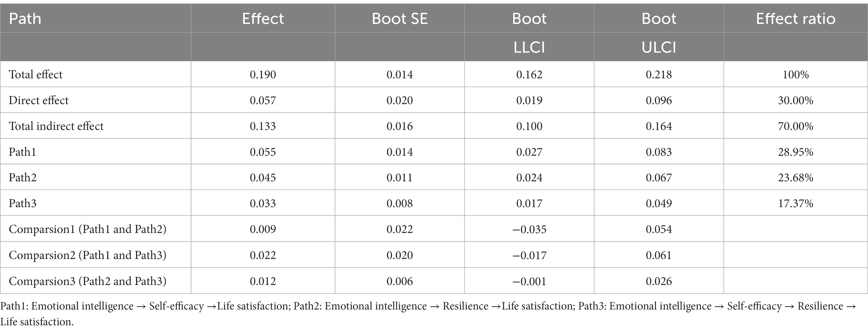Click the Total indirect effect label

[56, 126]
